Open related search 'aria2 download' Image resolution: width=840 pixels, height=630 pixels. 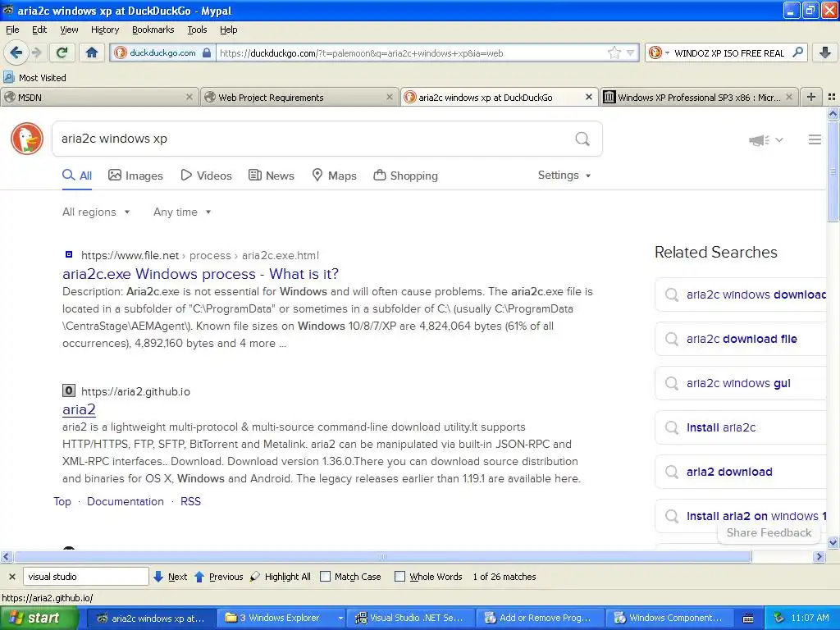[741, 472]
